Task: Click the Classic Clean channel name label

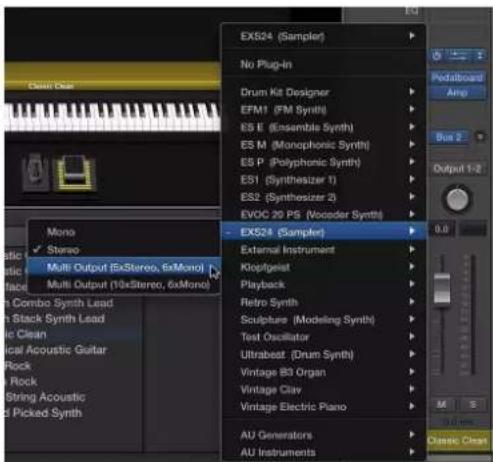Action: (x=457, y=441)
